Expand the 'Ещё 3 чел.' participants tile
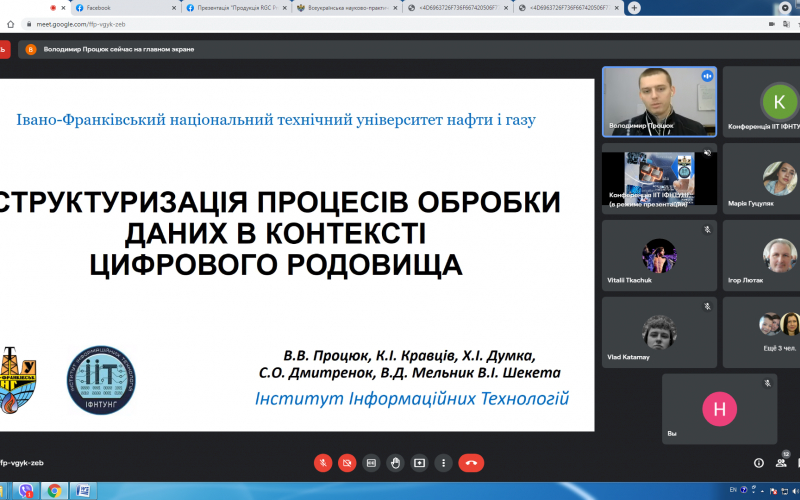This screenshot has width=800, height=500. tap(761, 332)
